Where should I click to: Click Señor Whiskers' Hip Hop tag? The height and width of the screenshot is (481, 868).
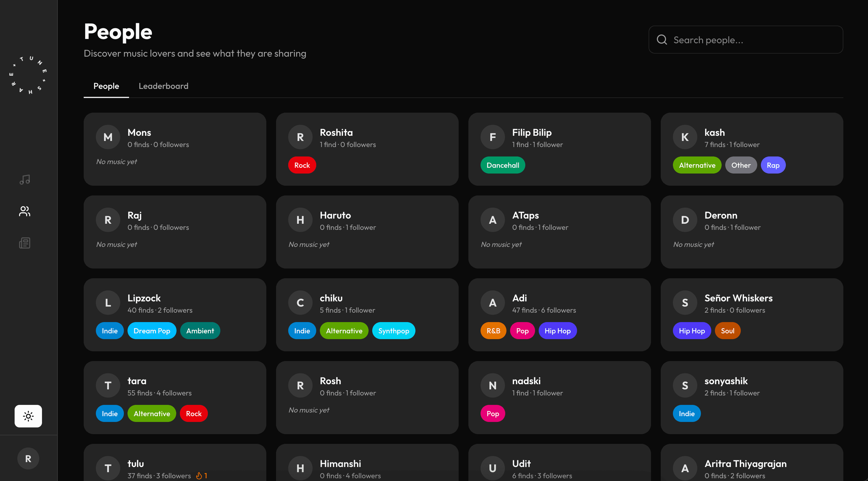[692, 331]
